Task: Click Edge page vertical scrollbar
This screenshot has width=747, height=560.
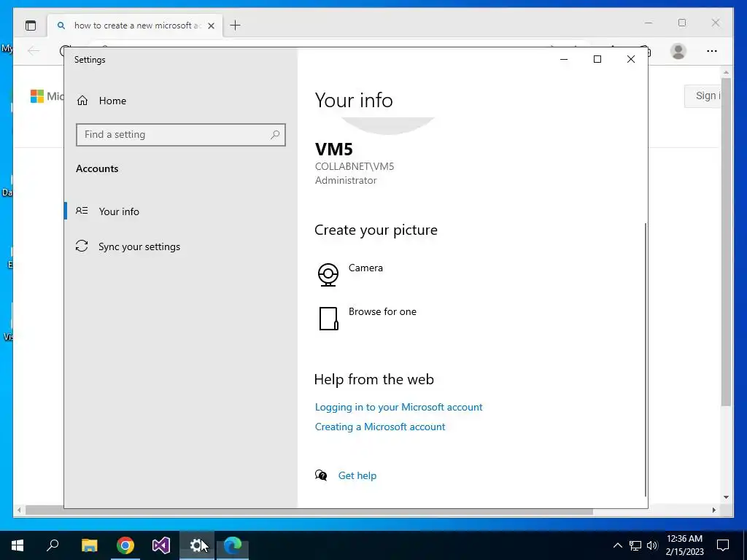Action: coord(726,242)
